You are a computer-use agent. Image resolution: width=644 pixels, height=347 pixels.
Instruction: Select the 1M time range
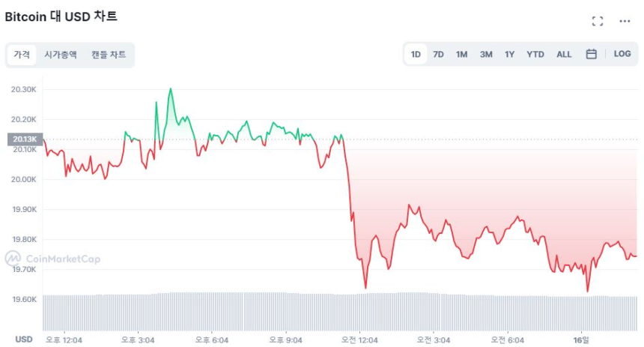coord(461,54)
